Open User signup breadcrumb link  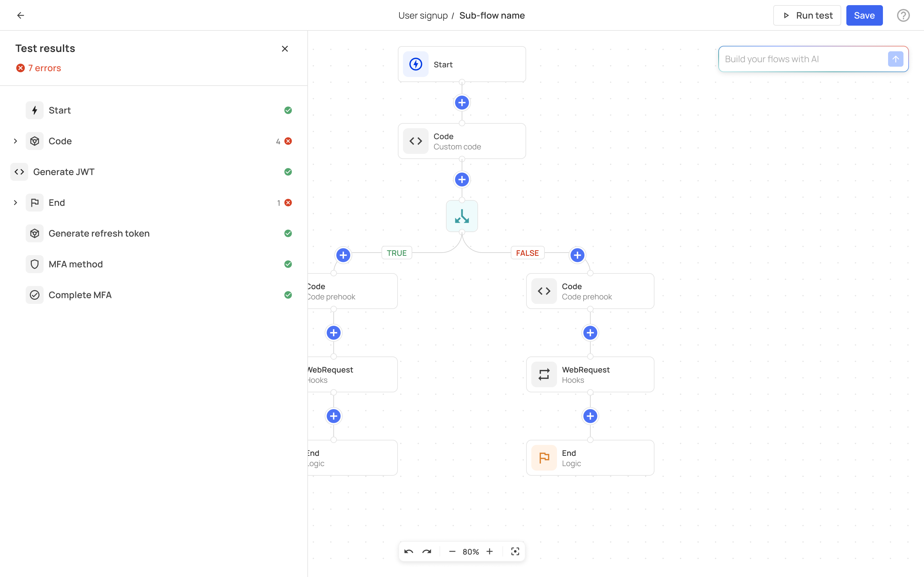pyautogui.click(x=423, y=15)
